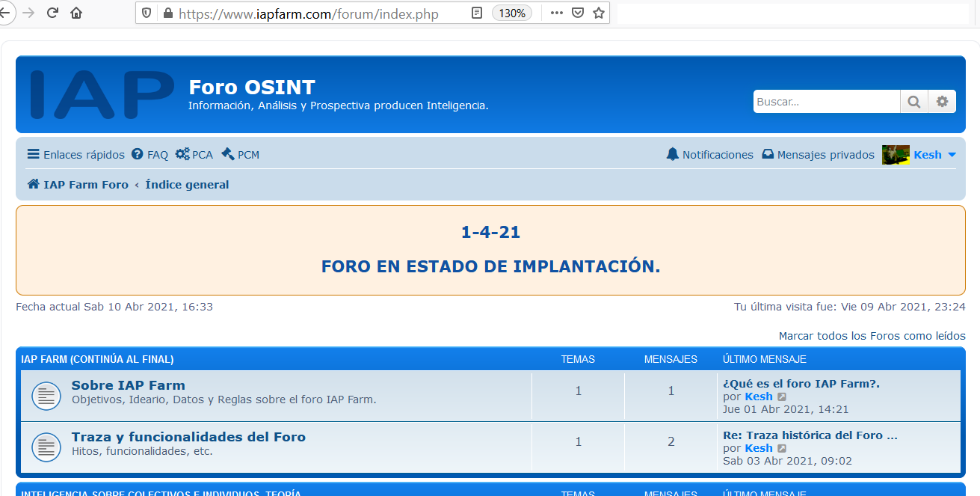Click the Notificaciones bell icon
This screenshot has height=496, width=980.
tap(673, 154)
